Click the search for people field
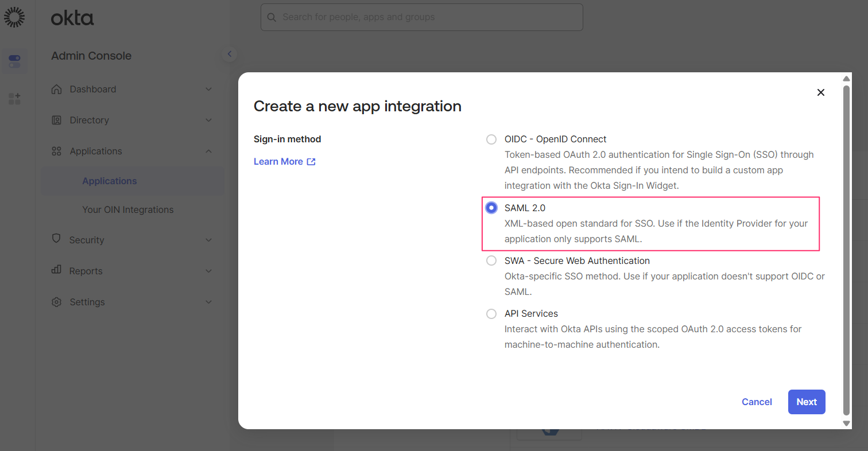The width and height of the screenshot is (868, 451). click(x=422, y=17)
